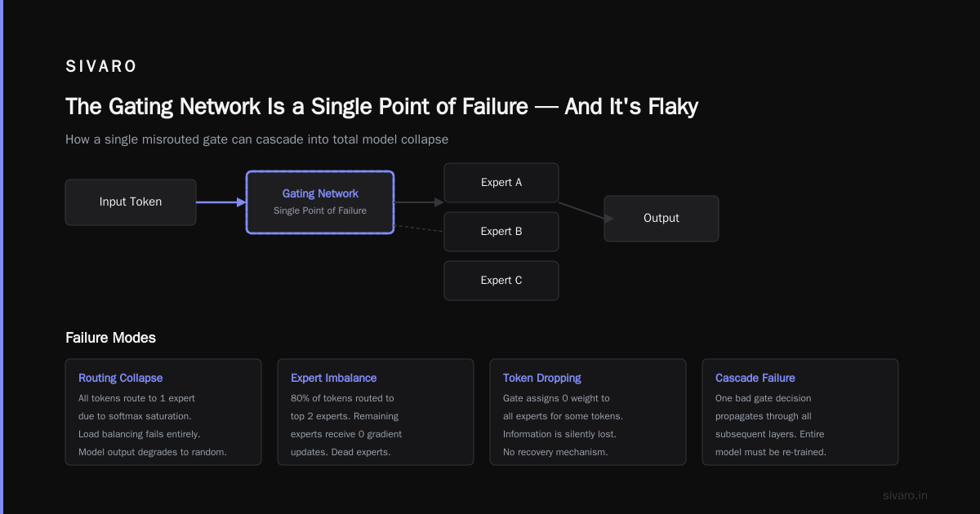The height and width of the screenshot is (514, 980).
Task: Click the Failure Modes section heading
Action: 110,338
